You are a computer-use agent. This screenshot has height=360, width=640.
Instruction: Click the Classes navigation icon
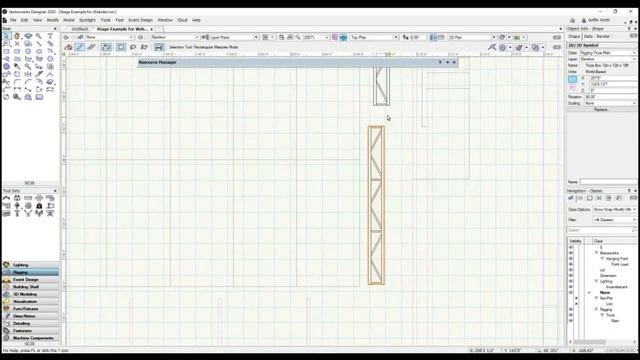[571, 198]
